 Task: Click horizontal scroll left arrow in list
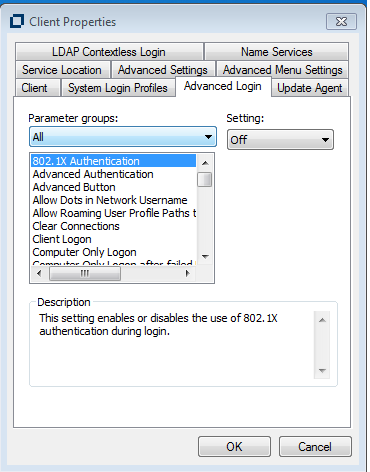39,274
